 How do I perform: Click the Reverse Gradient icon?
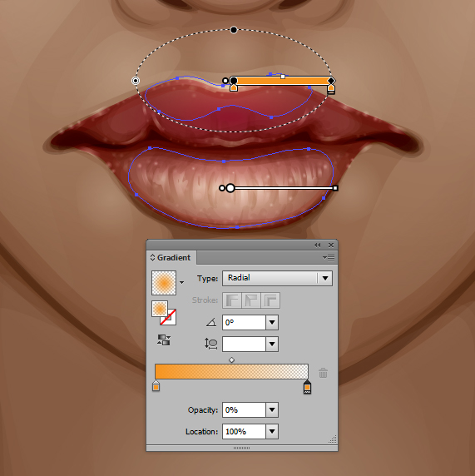164,340
